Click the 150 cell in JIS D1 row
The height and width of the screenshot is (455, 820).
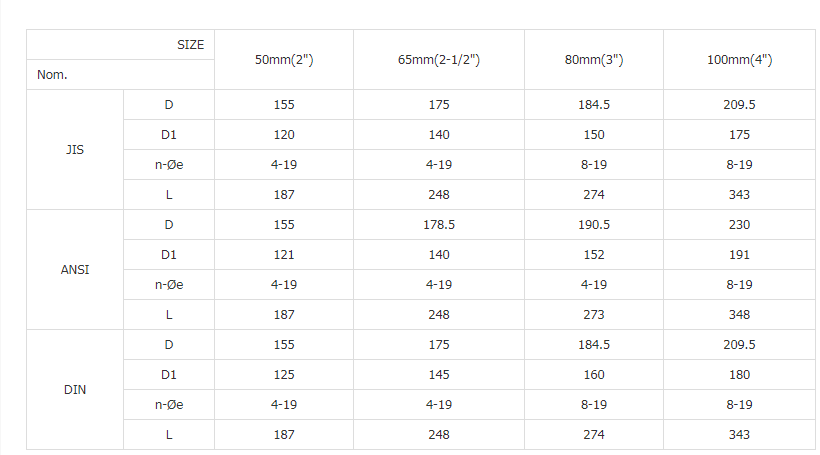tap(594, 135)
